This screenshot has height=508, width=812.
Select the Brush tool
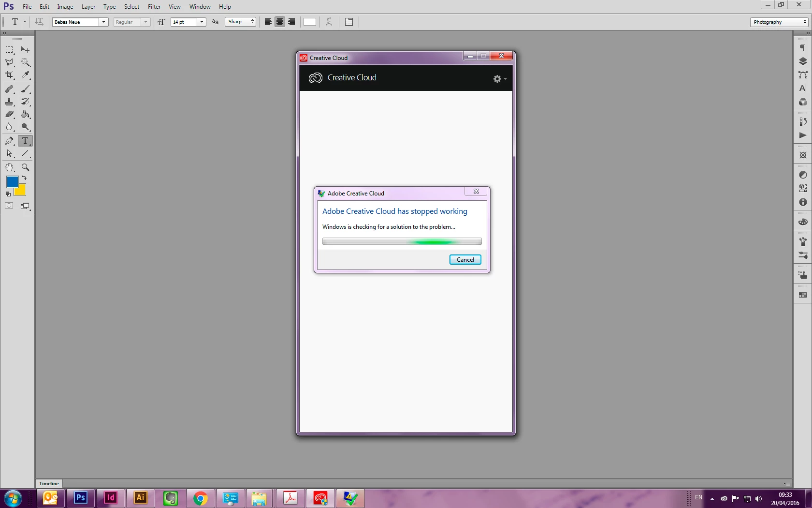(x=25, y=89)
